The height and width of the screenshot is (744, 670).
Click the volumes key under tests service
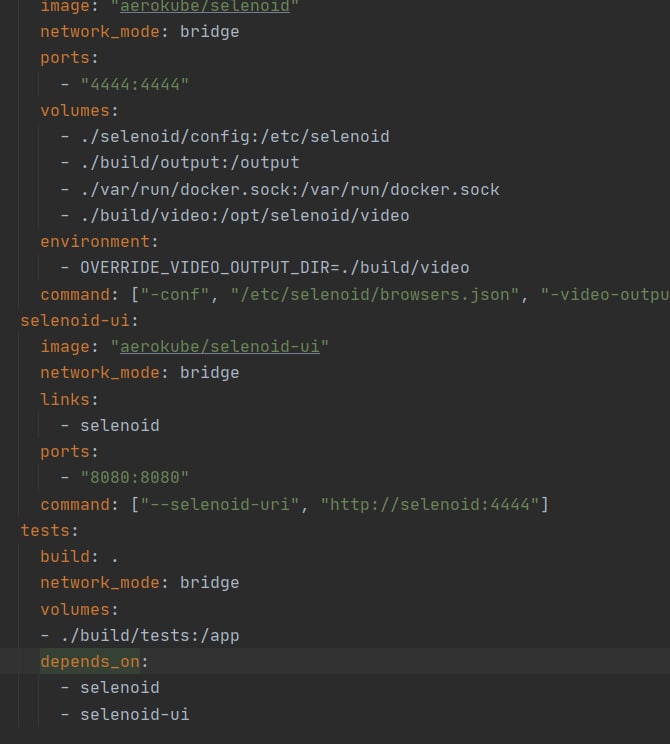point(75,609)
